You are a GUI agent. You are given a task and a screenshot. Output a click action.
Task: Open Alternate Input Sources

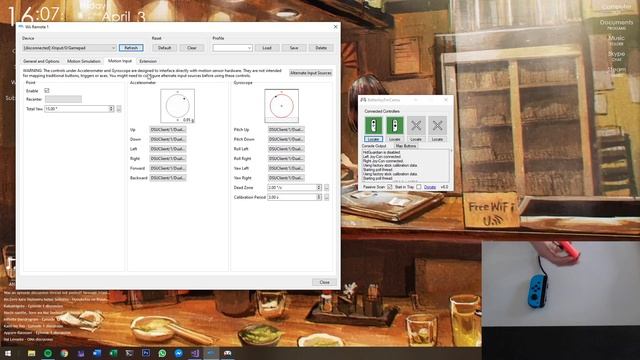(311, 73)
